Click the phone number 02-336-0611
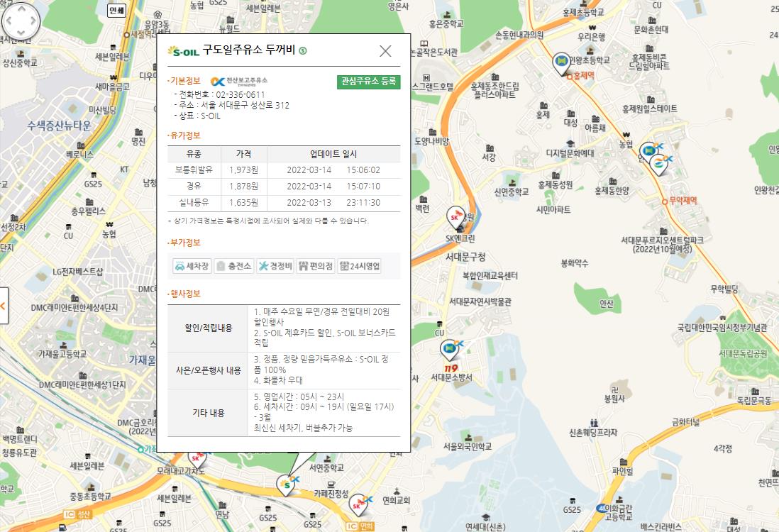 point(240,94)
